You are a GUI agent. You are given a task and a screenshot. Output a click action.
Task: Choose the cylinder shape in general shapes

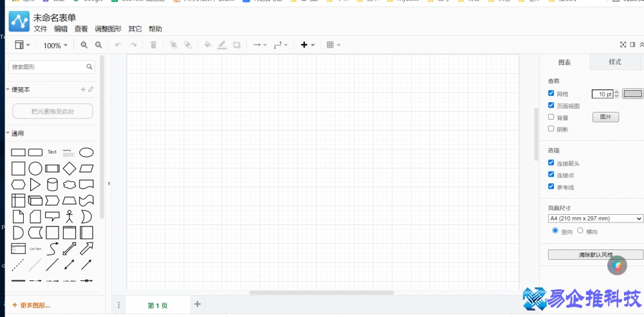pyautogui.click(x=52, y=185)
